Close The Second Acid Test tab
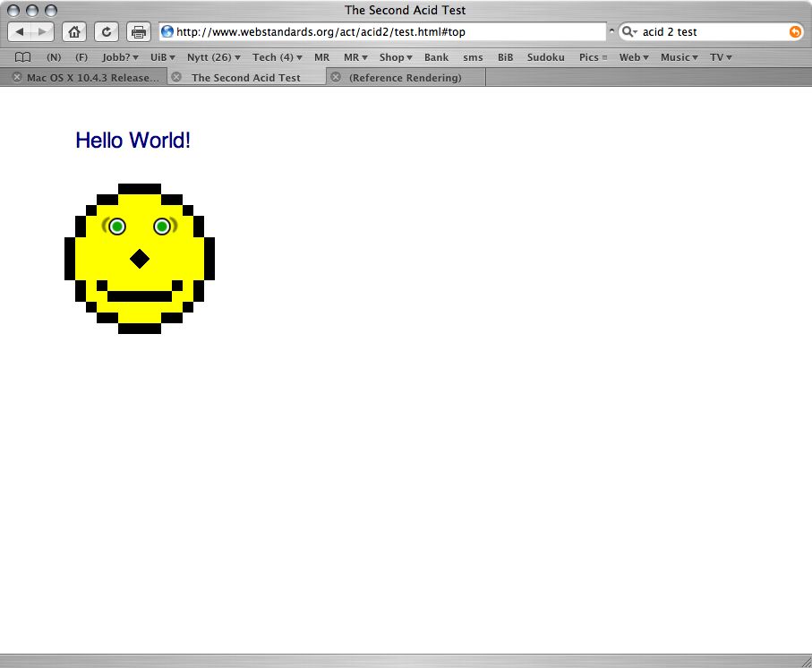812x668 pixels. 176,77
